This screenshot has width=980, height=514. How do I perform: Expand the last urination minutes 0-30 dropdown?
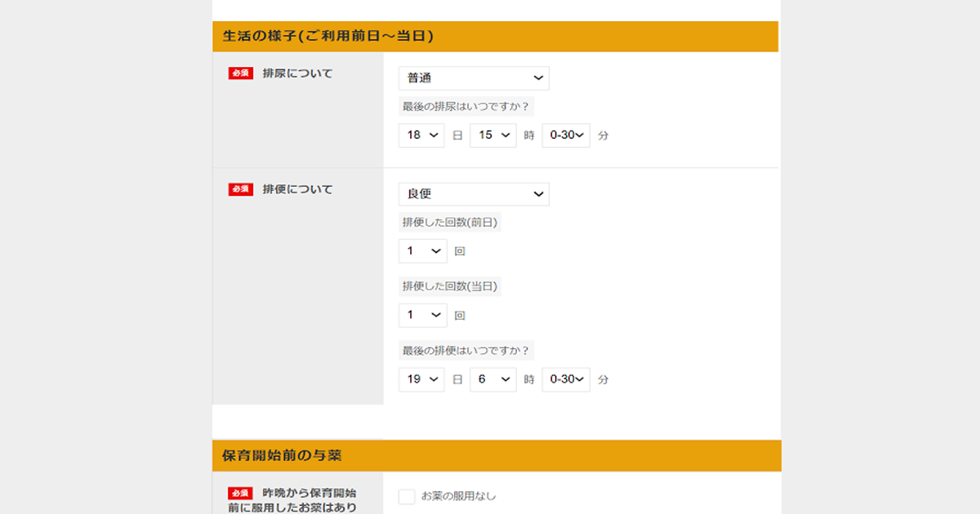point(566,135)
